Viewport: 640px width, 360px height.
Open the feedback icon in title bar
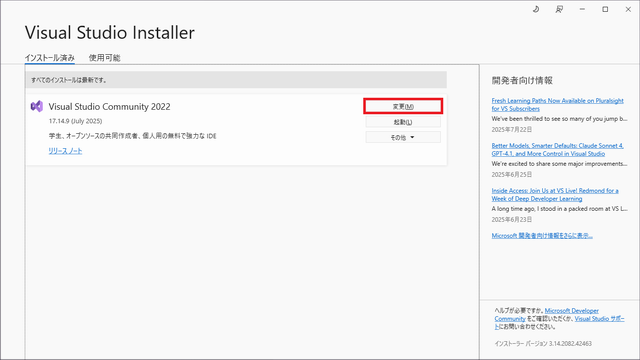(x=559, y=9)
